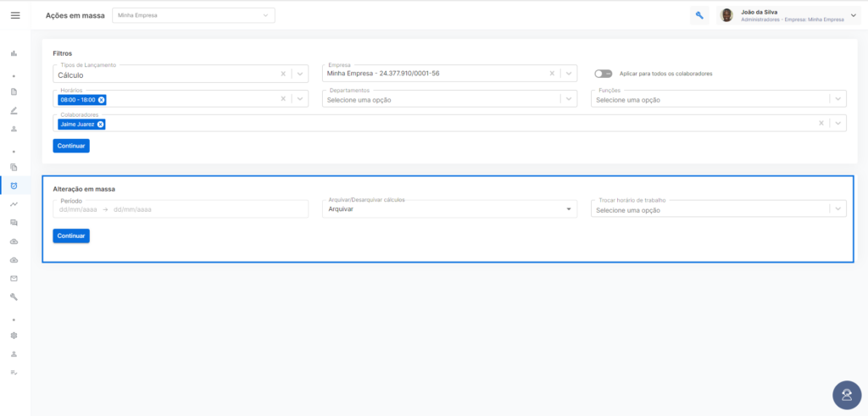The image size is (868, 416).
Task: Open the Tipos de Lançamento dropdown arrow
Action: pos(299,74)
